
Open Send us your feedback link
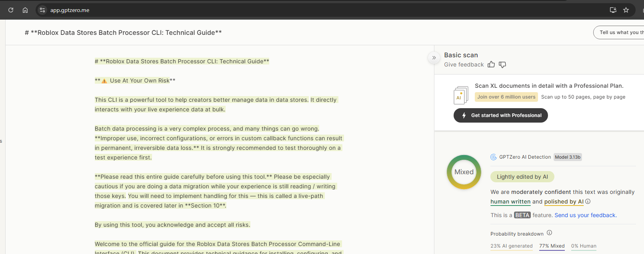586,215
